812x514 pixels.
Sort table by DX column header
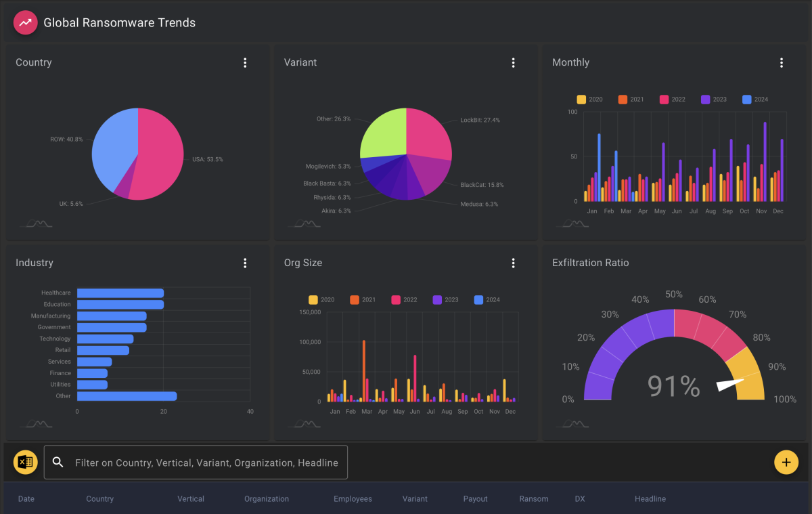tap(580, 499)
